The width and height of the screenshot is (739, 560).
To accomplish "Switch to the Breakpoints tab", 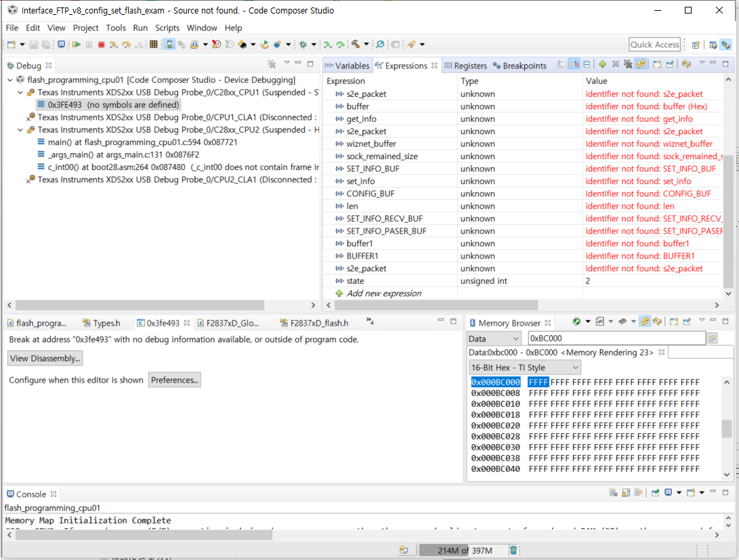I will point(520,66).
